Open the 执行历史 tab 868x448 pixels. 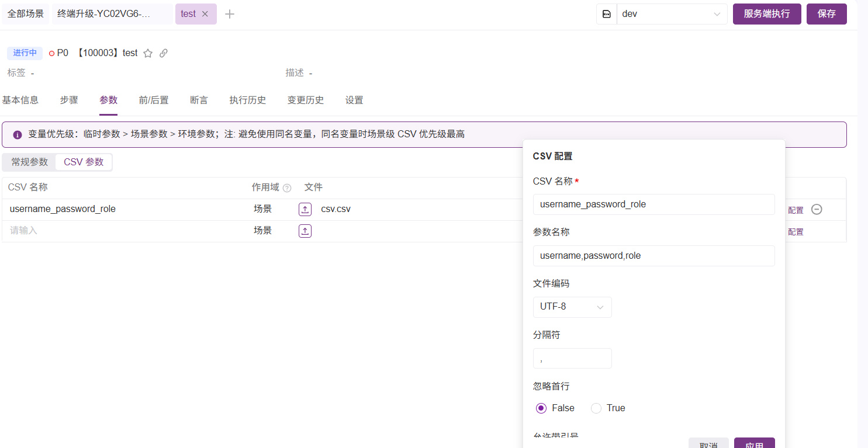point(248,100)
